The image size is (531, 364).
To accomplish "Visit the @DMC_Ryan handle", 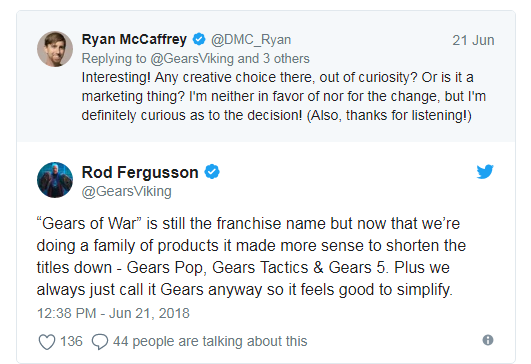I will (251, 40).
